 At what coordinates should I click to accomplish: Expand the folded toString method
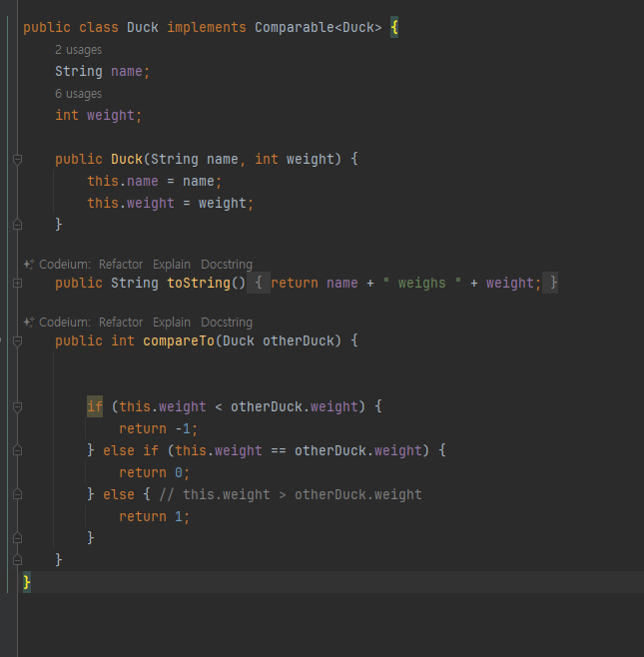pos(17,284)
